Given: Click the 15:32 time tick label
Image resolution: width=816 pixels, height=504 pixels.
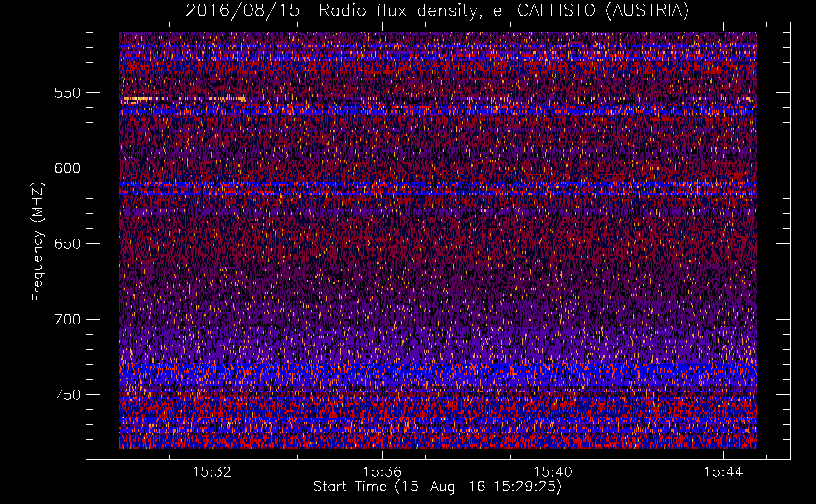Looking at the screenshot, I should click(212, 472).
